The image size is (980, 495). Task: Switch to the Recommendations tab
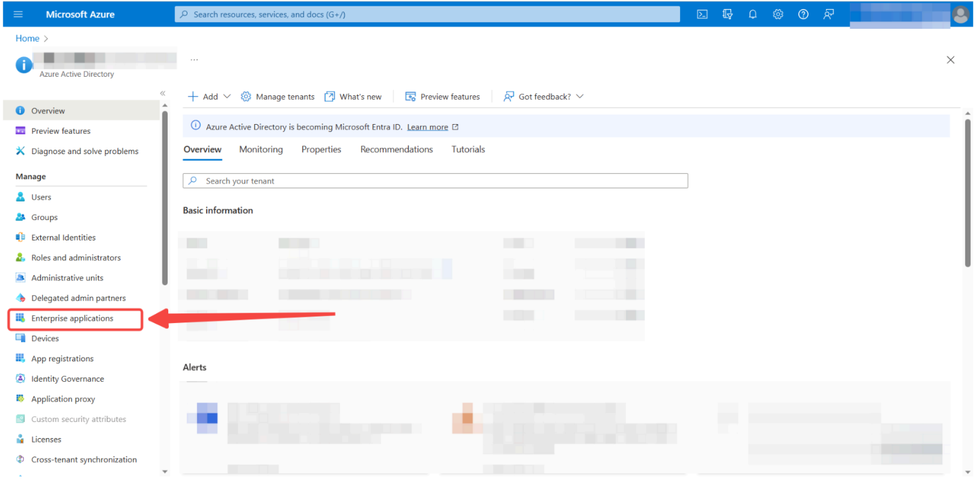coord(397,150)
